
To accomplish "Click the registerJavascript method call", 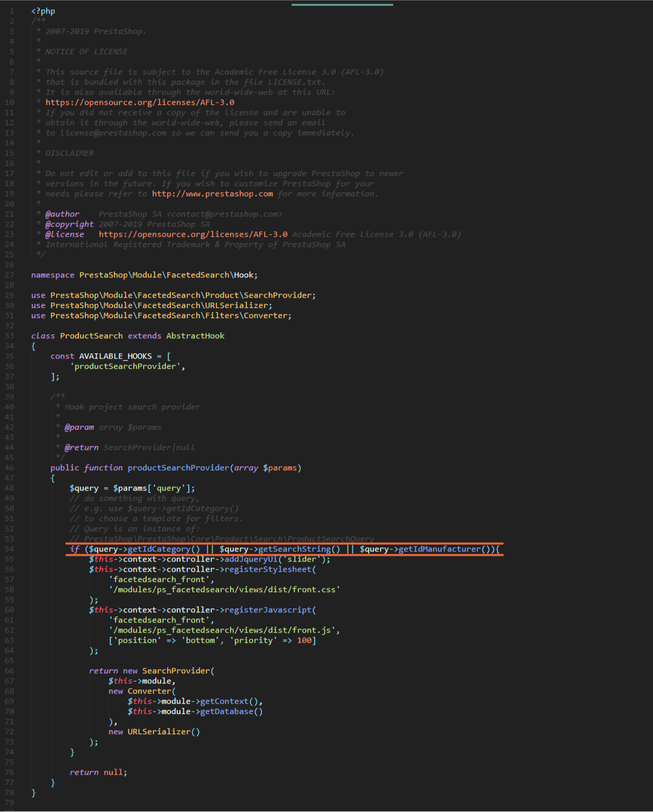I will (x=270, y=610).
